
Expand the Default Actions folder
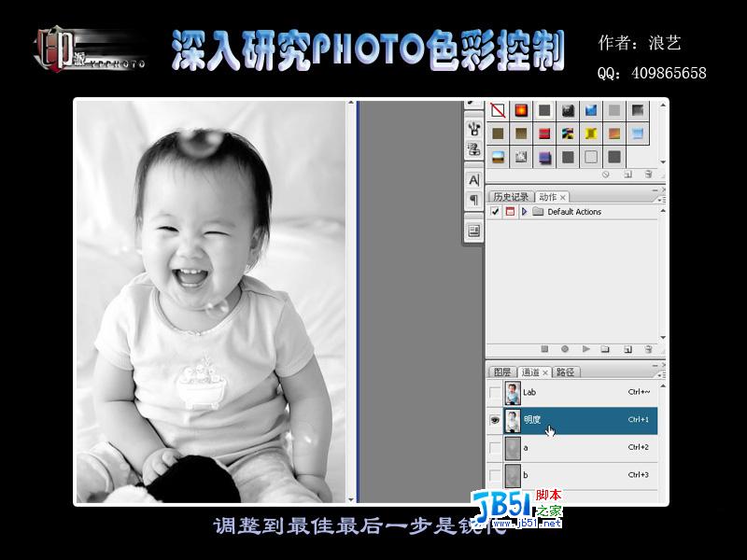point(524,211)
